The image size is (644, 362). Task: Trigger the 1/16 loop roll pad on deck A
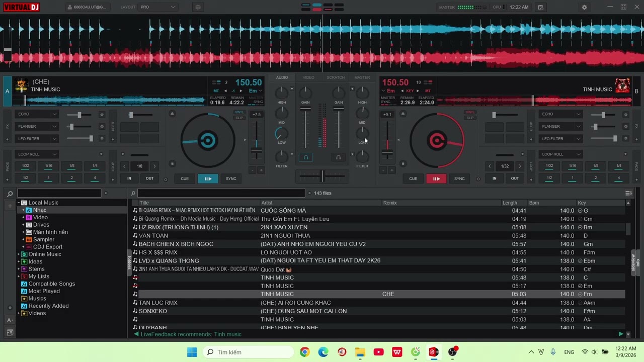tap(48, 166)
